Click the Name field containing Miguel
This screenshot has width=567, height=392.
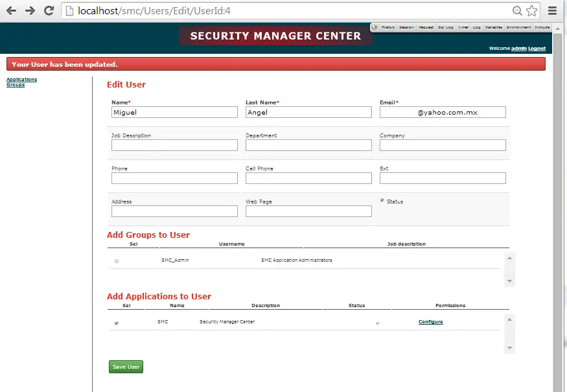pyautogui.click(x=175, y=112)
